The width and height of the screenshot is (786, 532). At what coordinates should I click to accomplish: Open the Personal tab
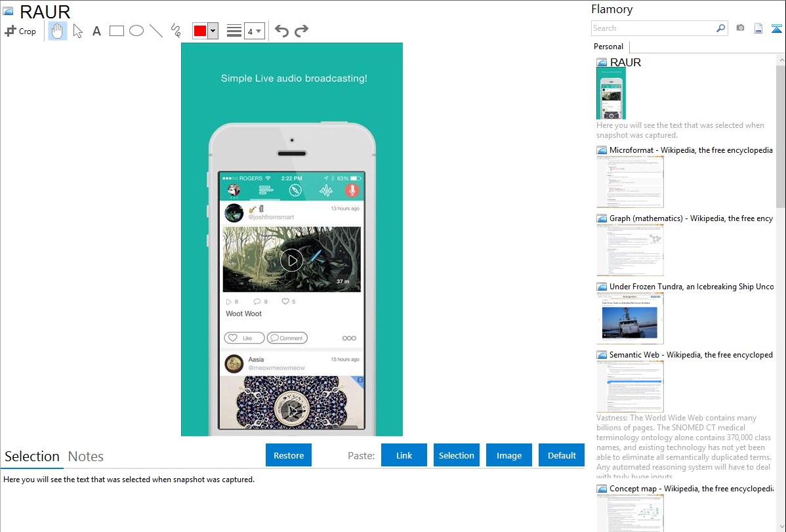(609, 47)
